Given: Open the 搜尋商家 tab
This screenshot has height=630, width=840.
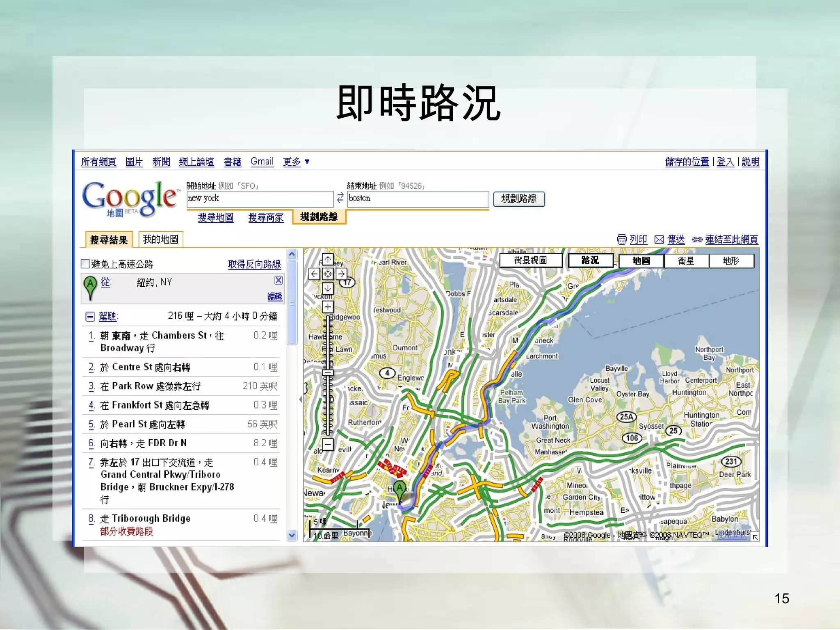Looking at the screenshot, I should 266,217.
